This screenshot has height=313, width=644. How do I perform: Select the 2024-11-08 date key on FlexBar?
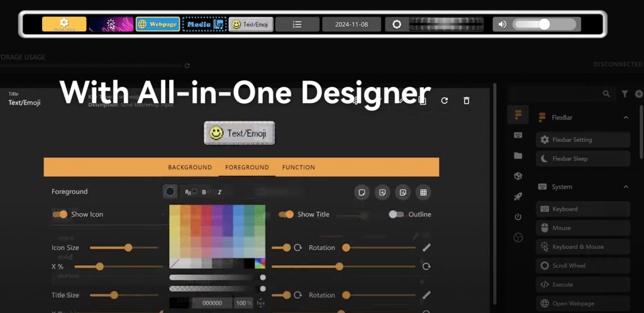pos(352,25)
